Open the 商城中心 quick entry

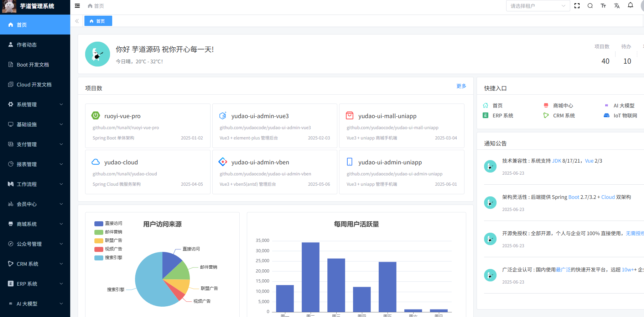coord(563,106)
